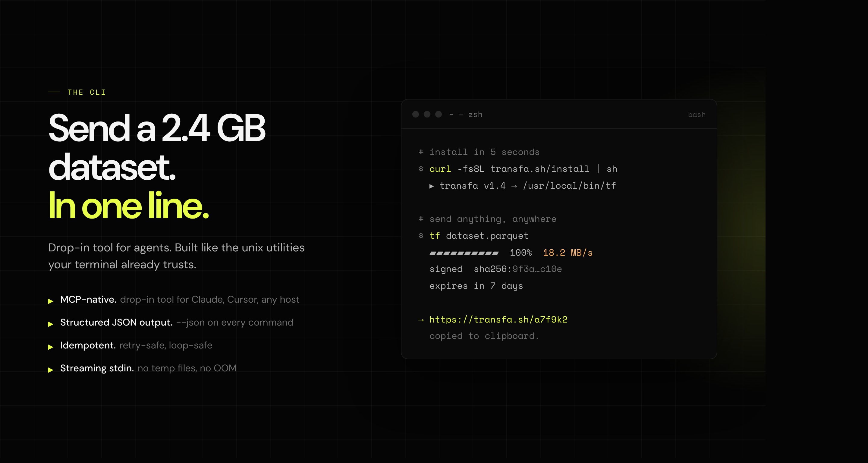868x463 pixels.
Task: Click the "bash" label in terminal header
Action: point(697,115)
